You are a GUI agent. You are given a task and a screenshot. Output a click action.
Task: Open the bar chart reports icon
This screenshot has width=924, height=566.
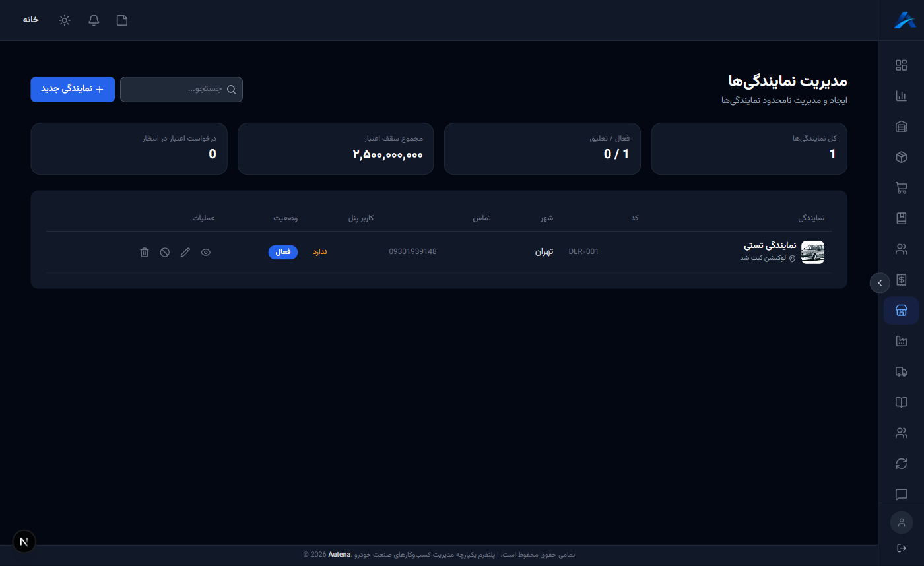click(x=901, y=96)
